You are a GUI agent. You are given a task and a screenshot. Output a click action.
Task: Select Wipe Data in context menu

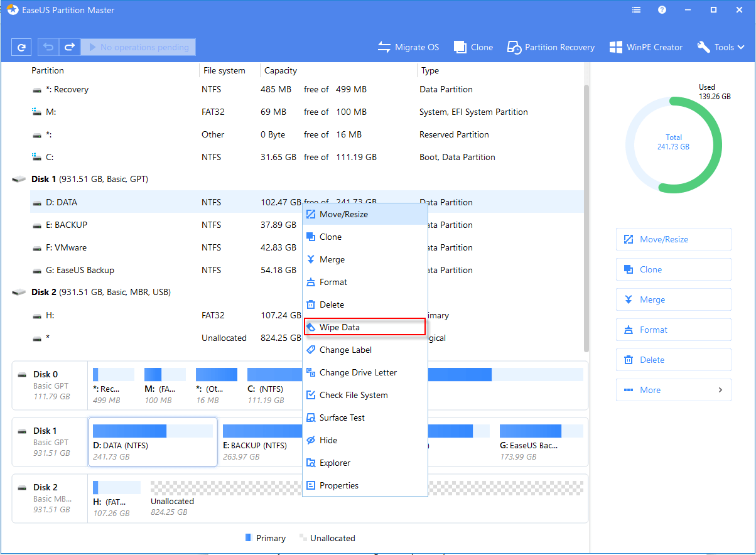point(365,327)
